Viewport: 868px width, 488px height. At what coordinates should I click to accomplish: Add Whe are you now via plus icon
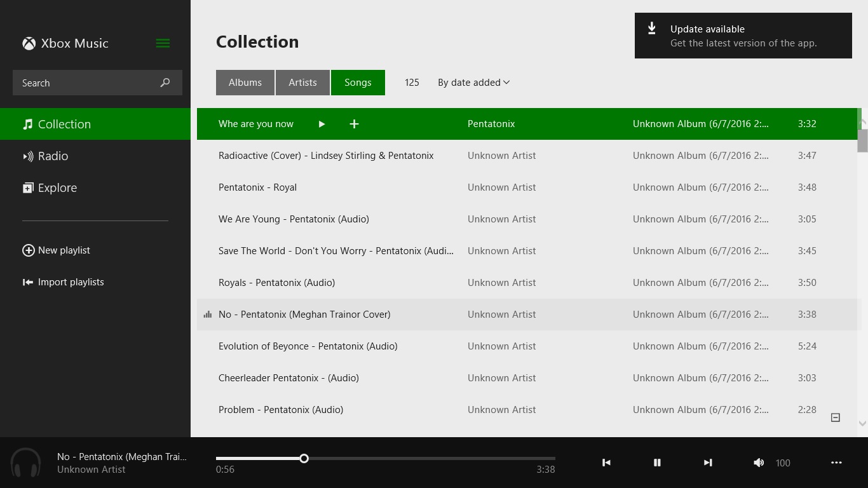(x=355, y=124)
